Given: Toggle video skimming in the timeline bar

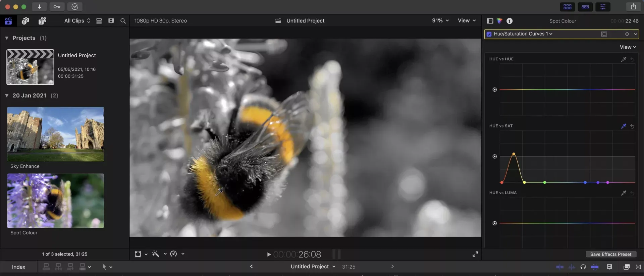Looking at the screenshot, I should pos(560,267).
